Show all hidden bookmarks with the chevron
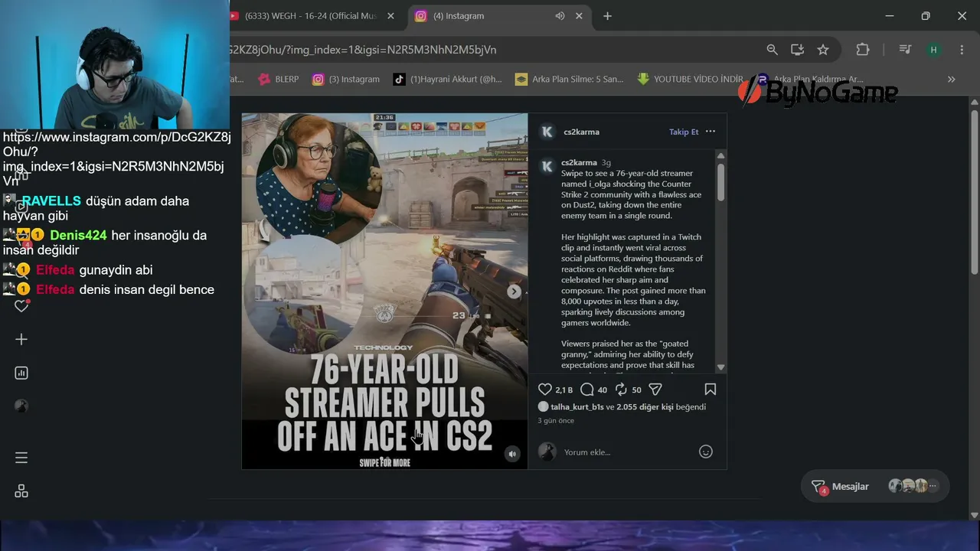The width and height of the screenshot is (980, 551). [x=951, y=79]
